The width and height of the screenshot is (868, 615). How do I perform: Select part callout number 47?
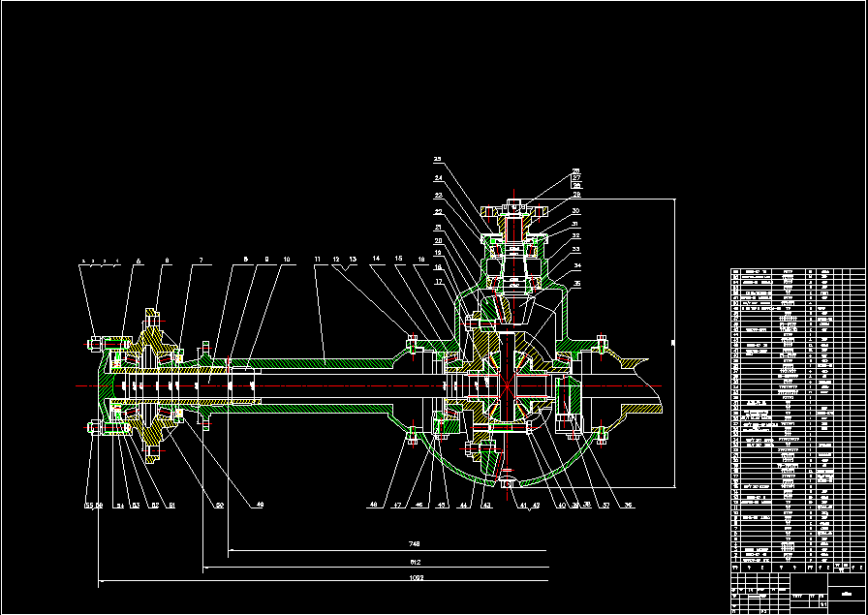pos(397,505)
